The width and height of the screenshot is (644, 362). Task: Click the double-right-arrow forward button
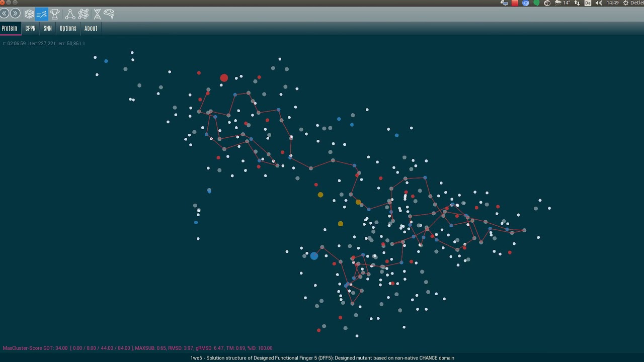pos(16,14)
